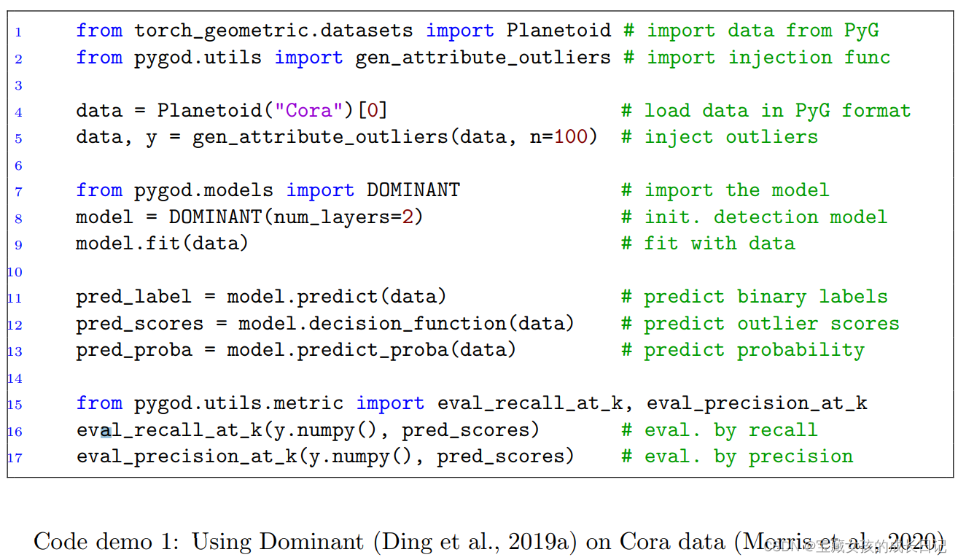Click the comment '# load data in PyG format'

click(x=766, y=111)
